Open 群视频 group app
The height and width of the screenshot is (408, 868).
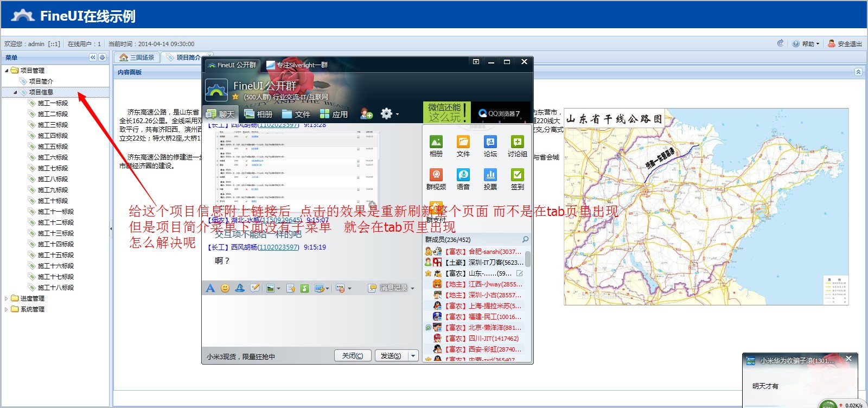[436, 180]
